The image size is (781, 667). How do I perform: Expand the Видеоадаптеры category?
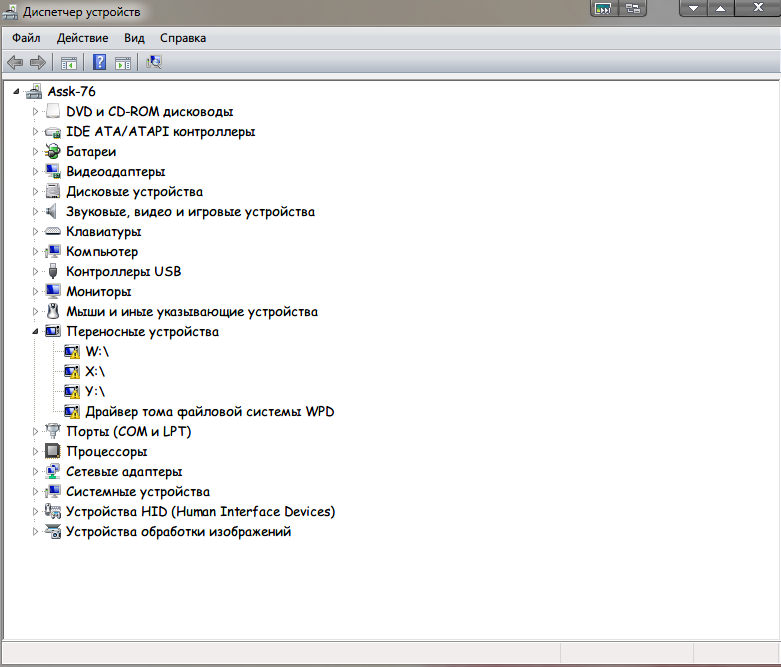pos(35,171)
